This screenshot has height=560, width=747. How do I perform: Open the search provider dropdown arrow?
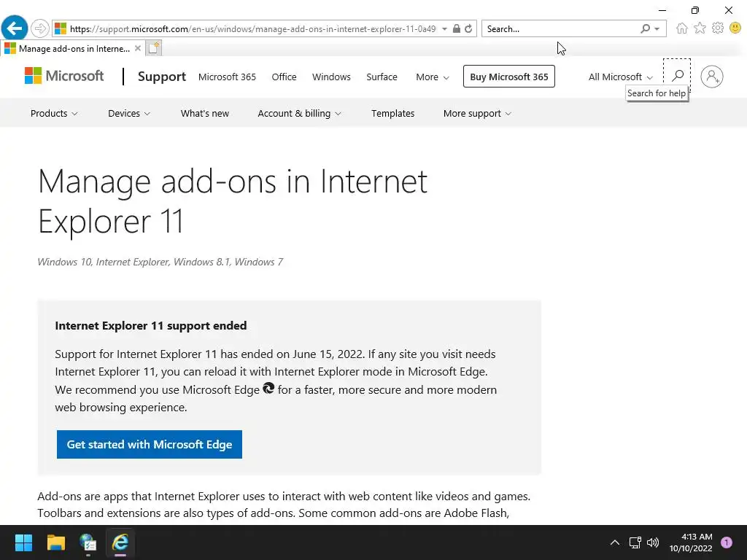click(x=657, y=29)
